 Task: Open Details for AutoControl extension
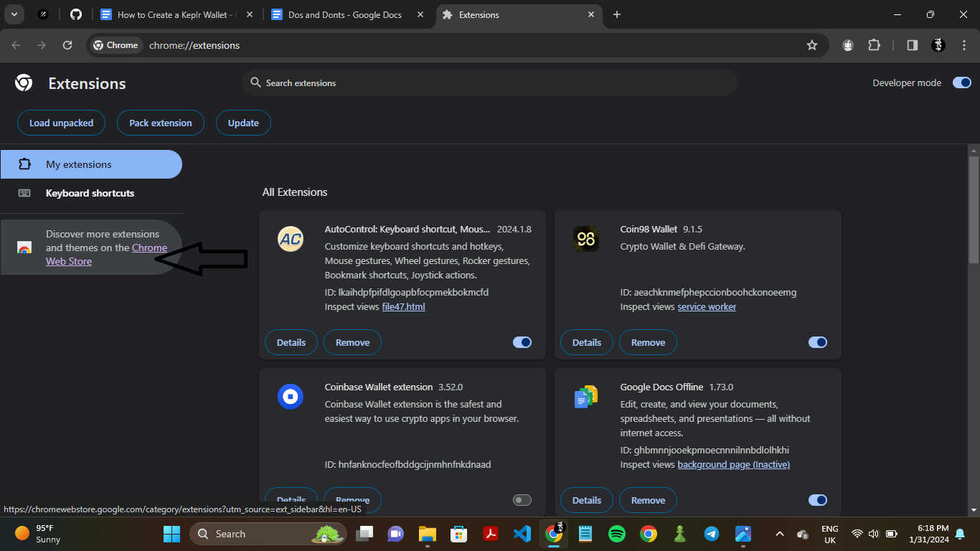(x=291, y=342)
